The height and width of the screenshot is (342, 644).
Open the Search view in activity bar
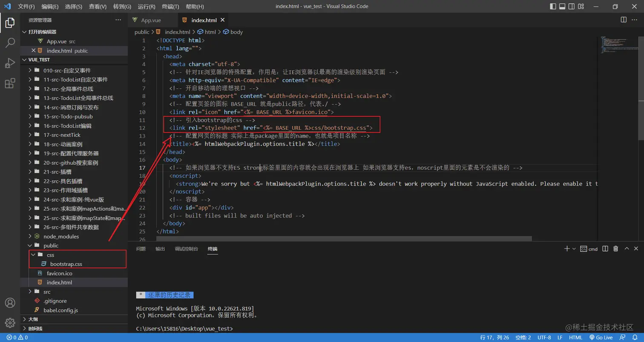(x=10, y=43)
